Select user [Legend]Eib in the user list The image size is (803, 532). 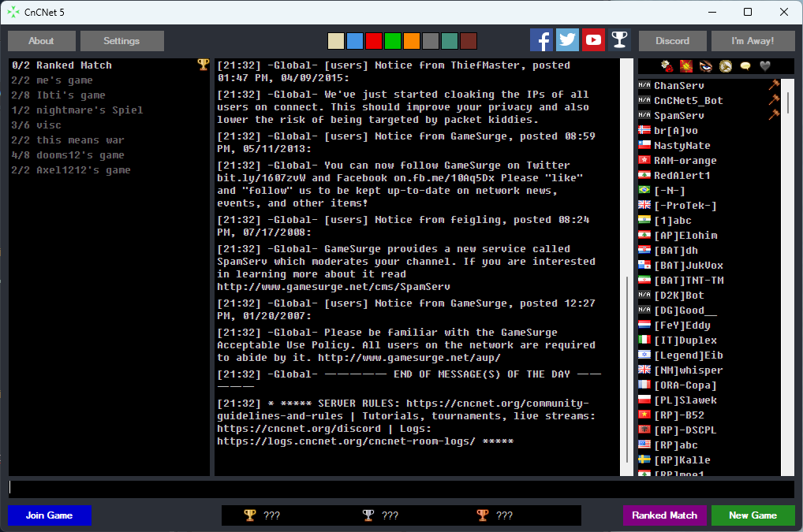(709, 355)
